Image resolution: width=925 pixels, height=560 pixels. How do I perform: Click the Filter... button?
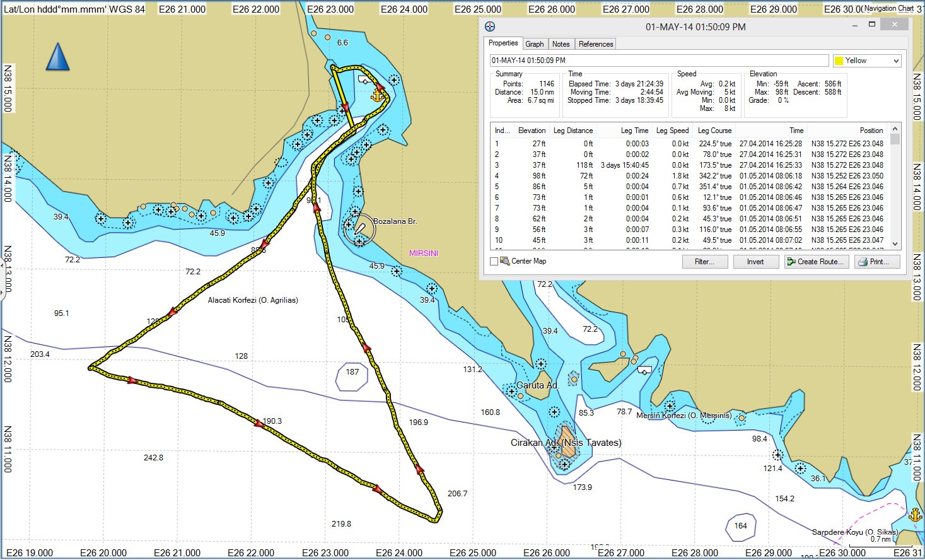tap(704, 262)
